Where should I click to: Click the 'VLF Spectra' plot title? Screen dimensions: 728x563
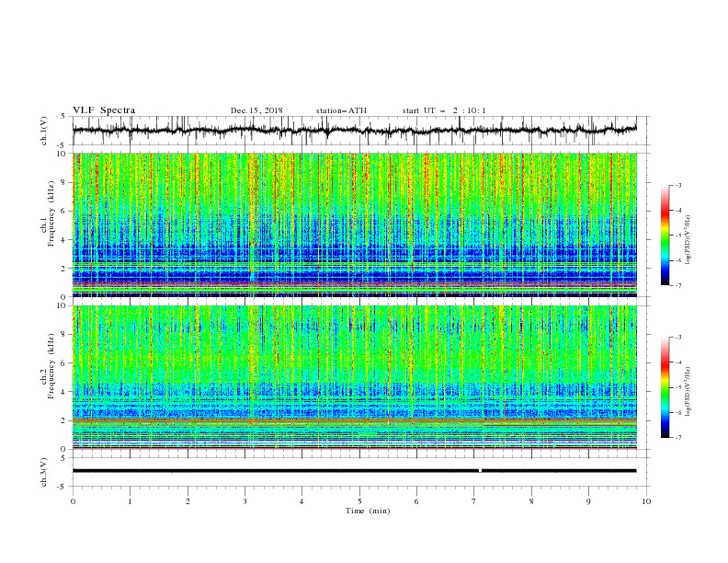click(x=104, y=110)
